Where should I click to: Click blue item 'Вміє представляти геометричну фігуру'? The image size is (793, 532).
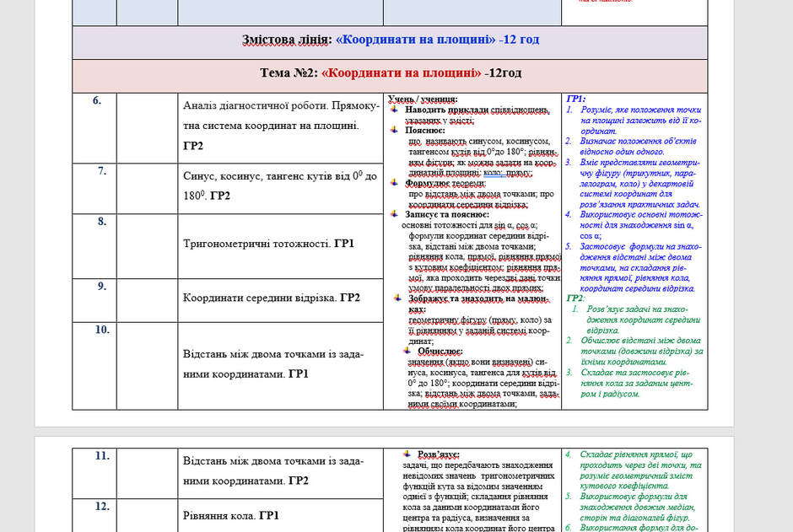(x=640, y=183)
